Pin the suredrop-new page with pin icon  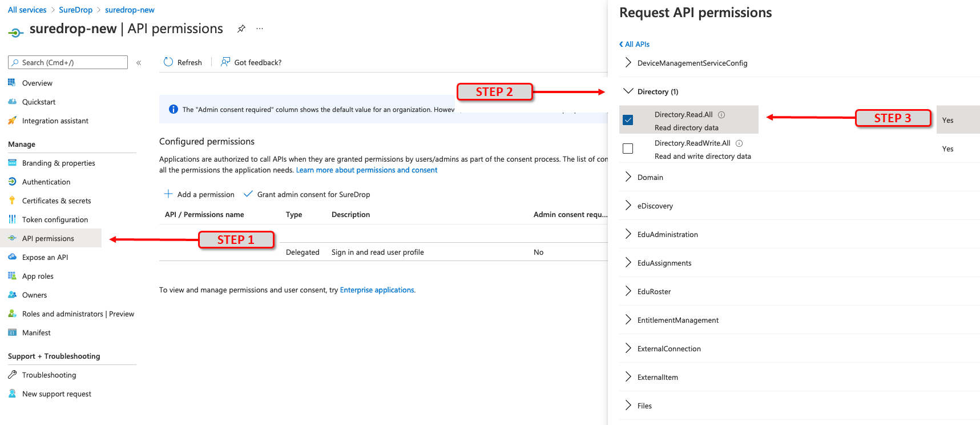point(241,29)
